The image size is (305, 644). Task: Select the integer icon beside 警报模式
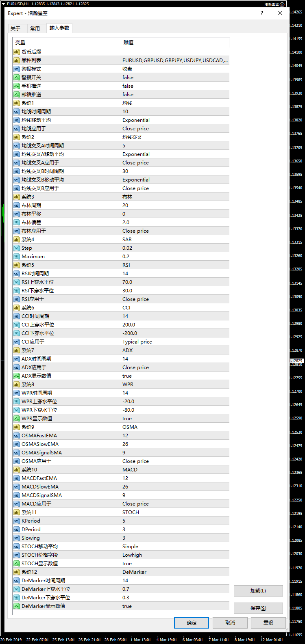[17, 69]
